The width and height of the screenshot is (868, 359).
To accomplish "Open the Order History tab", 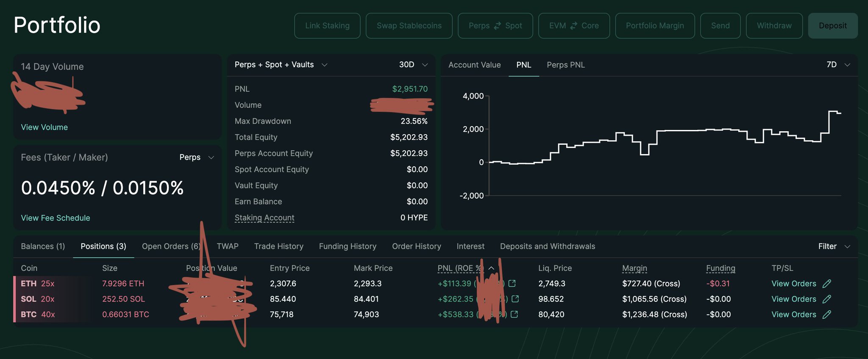I will point(417,246).
